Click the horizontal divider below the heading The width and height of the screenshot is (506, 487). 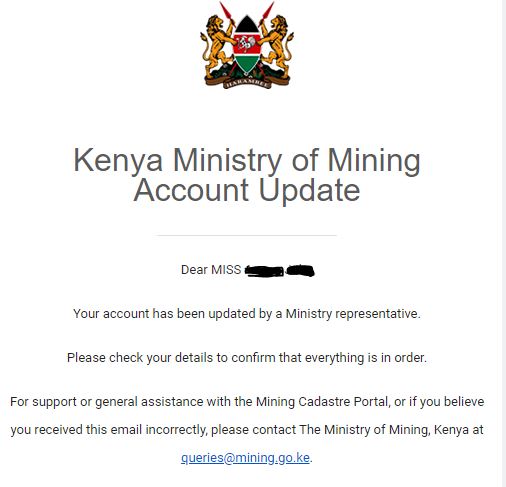tap(247, 235)
